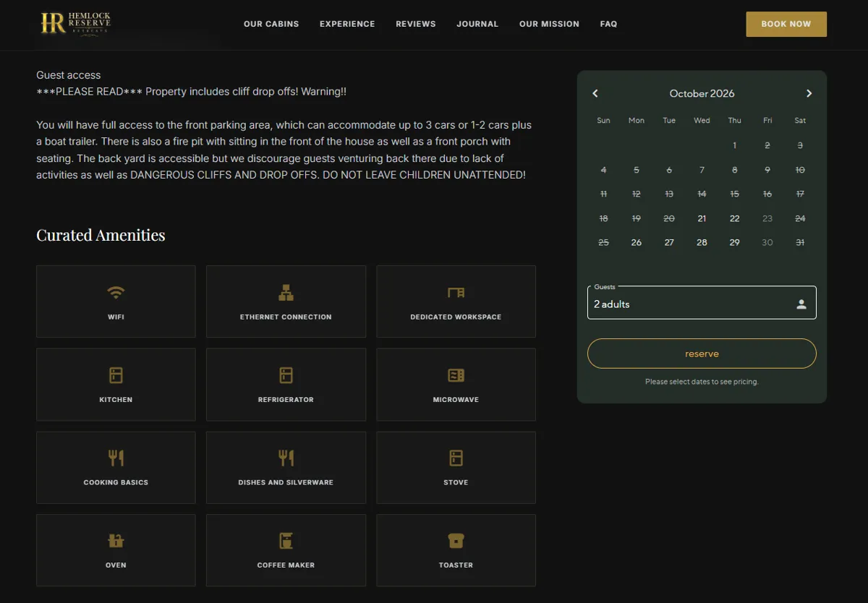Select October 26 in the calendar
The image size is (868, 603).
[637, 242]
